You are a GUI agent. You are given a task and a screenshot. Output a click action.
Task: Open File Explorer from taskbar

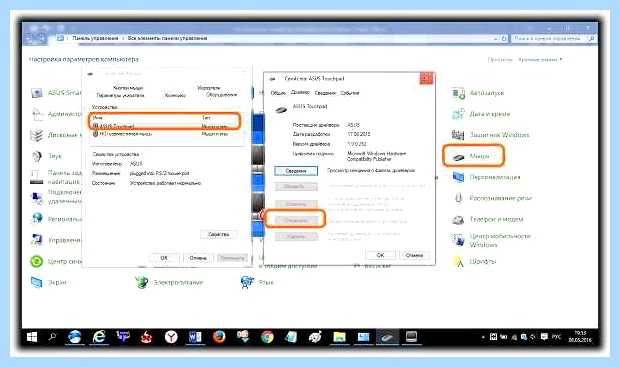339,337
